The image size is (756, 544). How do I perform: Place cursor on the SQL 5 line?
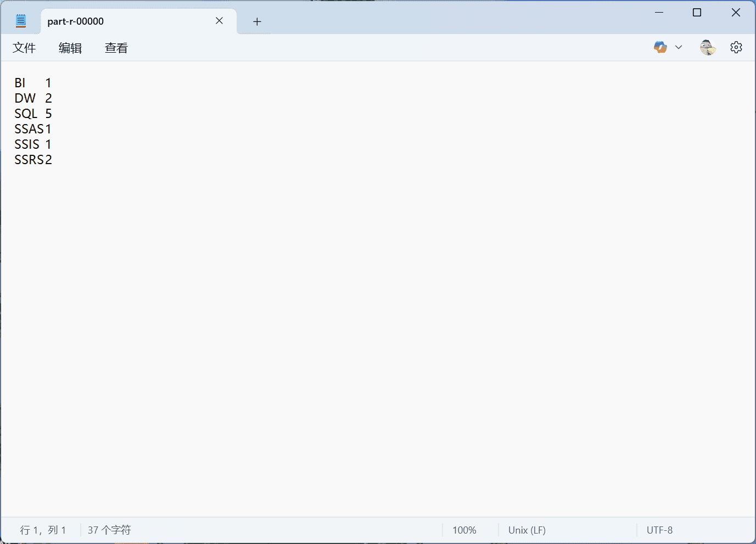point(33,114)
